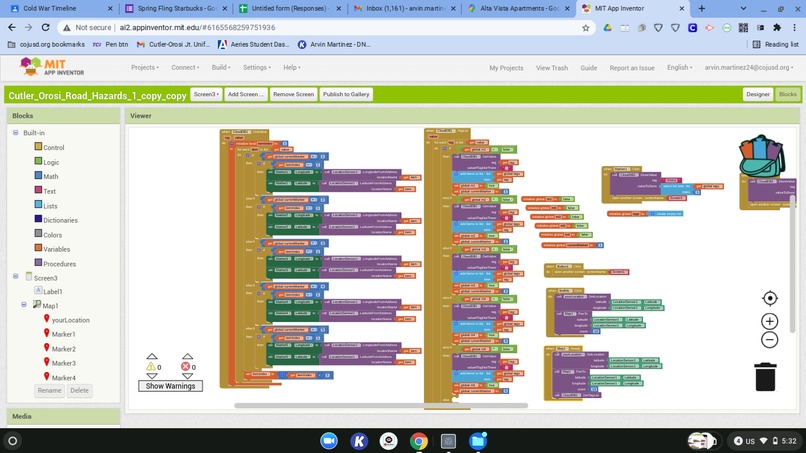Click the red error circle indicator
This screenshot has width=806, height=453.
pos(186,367)
